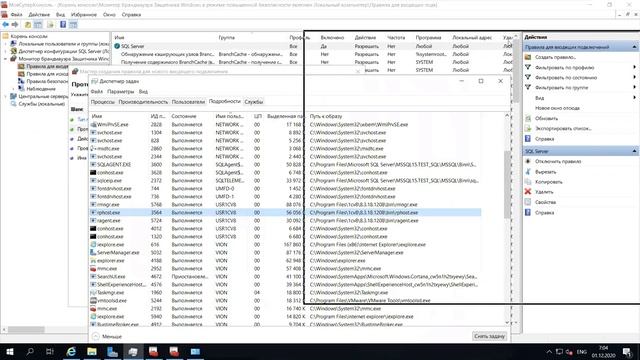The height and width of the screenshot is (360, 640).
Task: Toggle the show/hide action pane toolbar icon
Action: click(73, 25)
